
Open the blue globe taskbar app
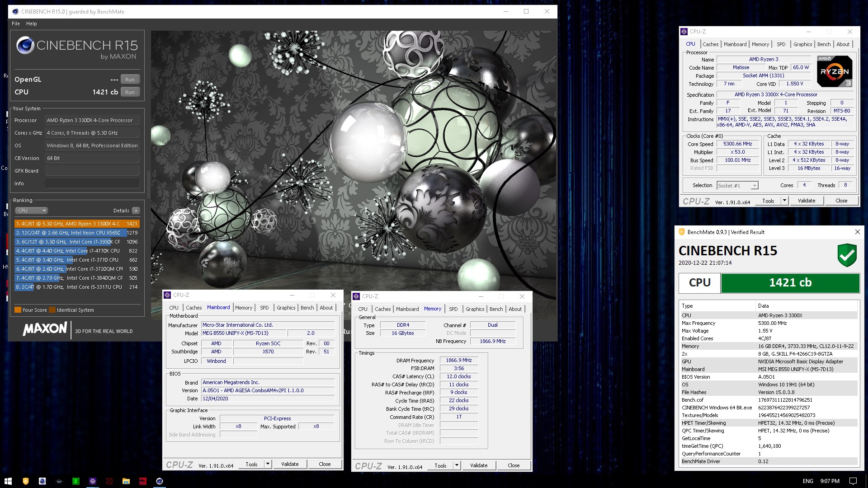42,481
